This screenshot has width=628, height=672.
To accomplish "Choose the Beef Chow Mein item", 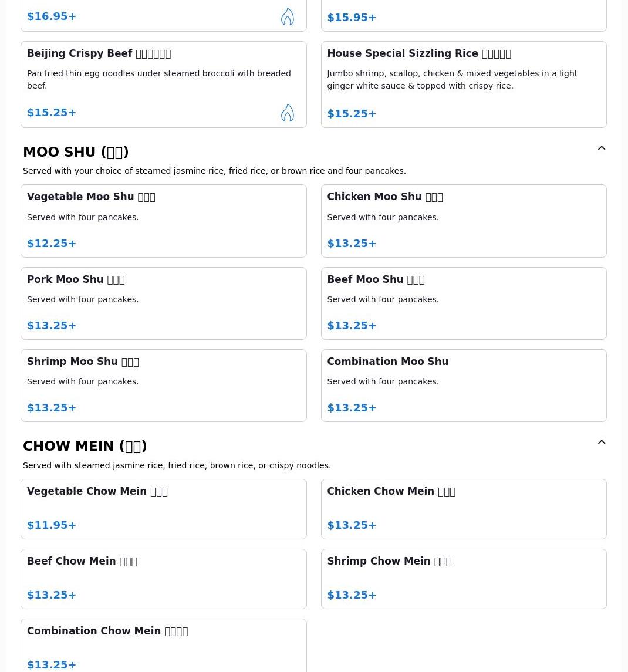I will [x=163, y=578].
